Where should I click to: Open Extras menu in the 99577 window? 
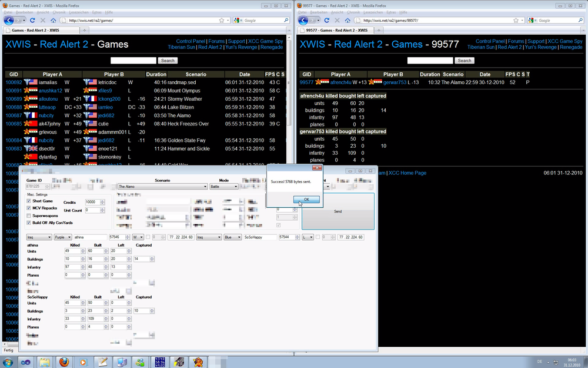391,12
